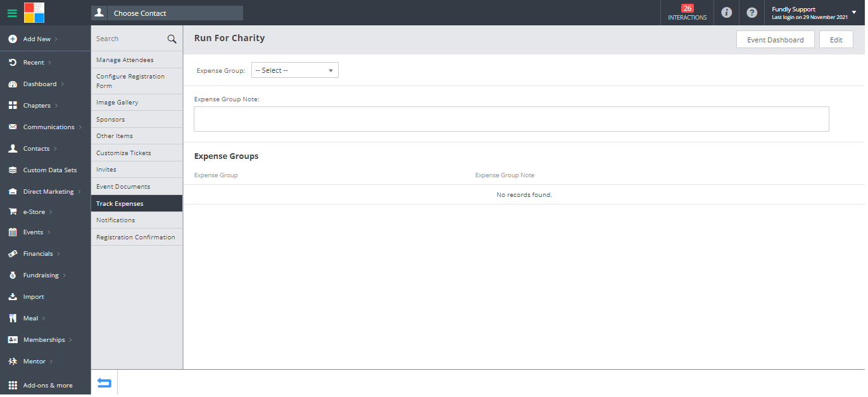The height and width of the screenshot is (397, 868).
Task: Go to the Sponsors item
Action: click(x=137, y=120)
